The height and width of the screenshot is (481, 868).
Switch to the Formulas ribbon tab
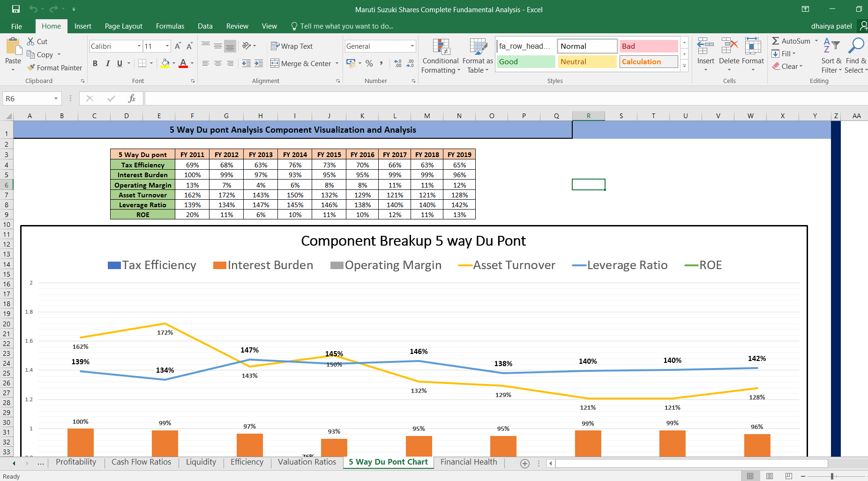coord(170,26)
